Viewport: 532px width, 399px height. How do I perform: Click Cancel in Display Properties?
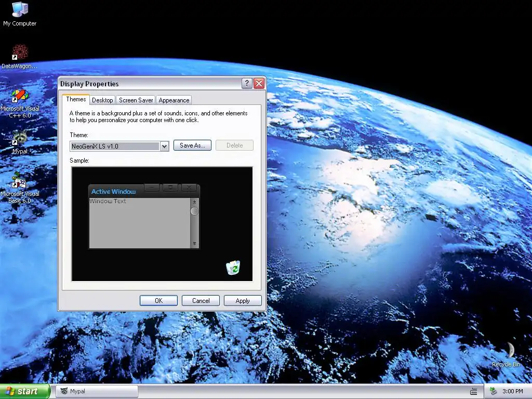(201, 301)
